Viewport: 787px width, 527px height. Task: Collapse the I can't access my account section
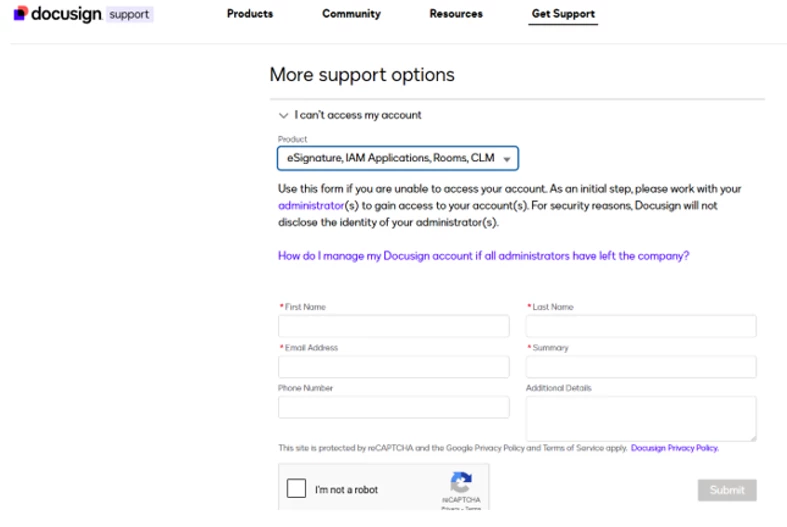coord(284,115)
